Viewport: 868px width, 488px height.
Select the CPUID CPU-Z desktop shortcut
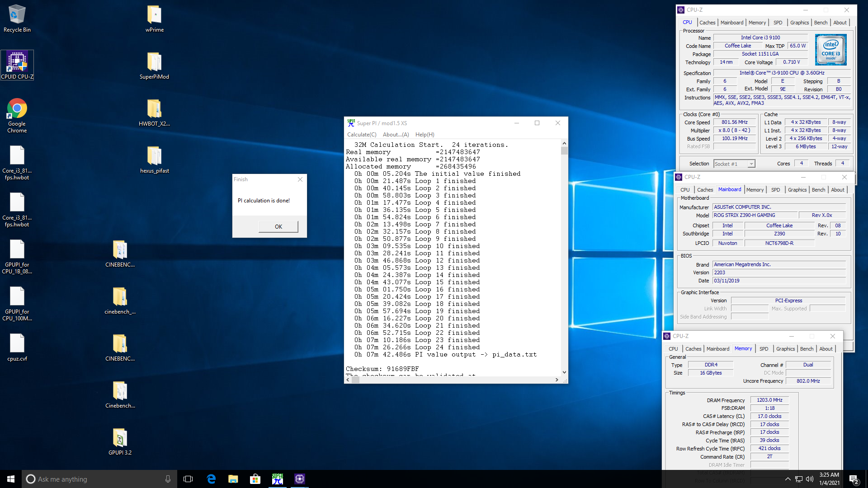tap(17, 65)
